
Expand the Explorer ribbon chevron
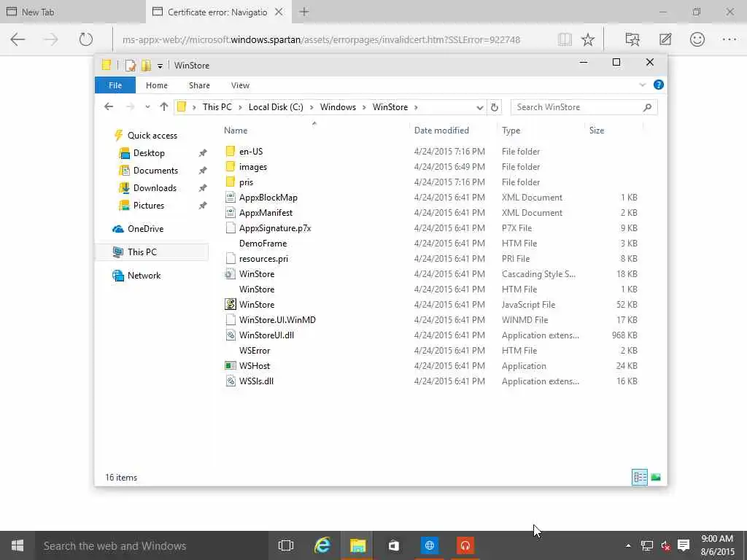click(642, 85)
